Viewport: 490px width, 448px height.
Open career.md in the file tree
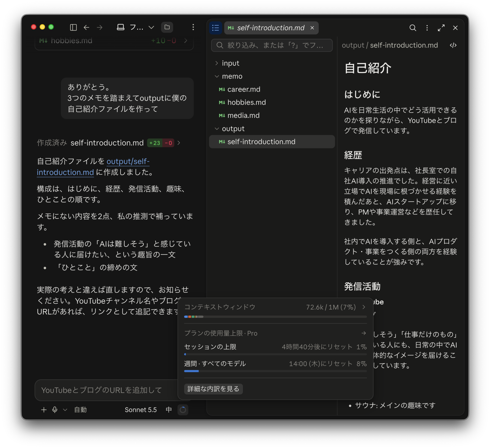point(272,89)
